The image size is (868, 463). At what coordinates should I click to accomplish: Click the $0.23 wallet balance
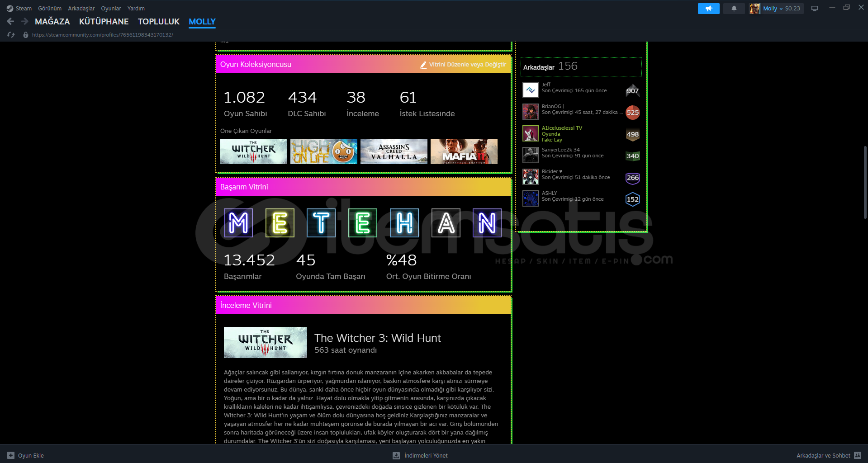pos(792,9)
